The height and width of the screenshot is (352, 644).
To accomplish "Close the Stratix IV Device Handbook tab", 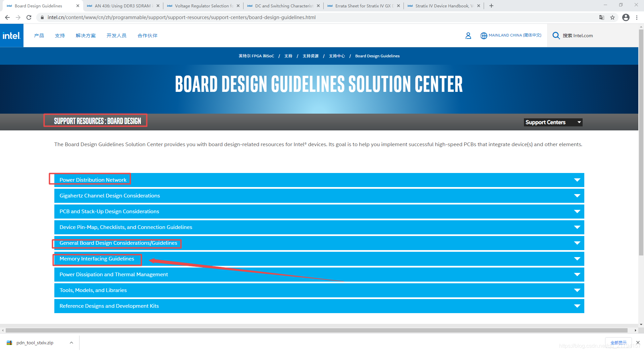I will point(479,6).
